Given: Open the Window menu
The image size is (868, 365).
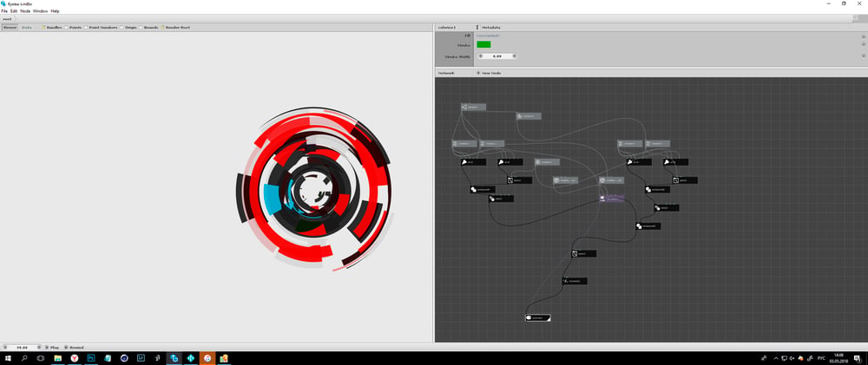Looking at the screenshot, I should 41,11.
